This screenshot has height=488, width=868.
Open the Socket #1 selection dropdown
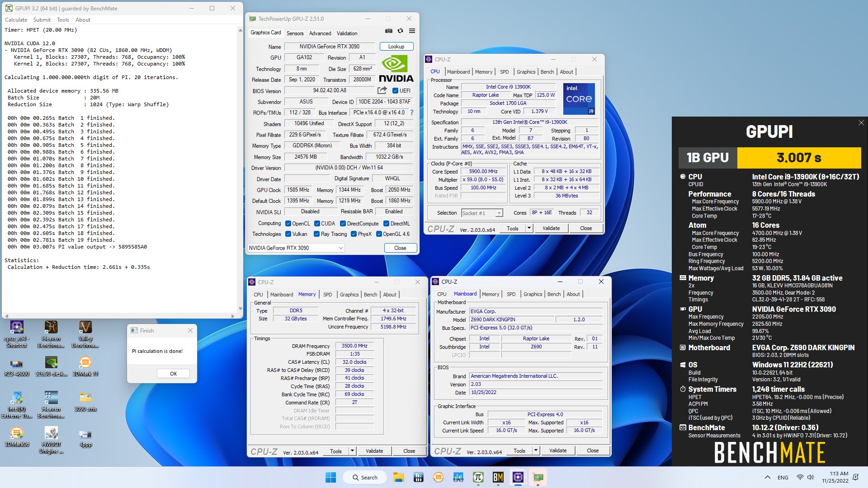(482, 213)
